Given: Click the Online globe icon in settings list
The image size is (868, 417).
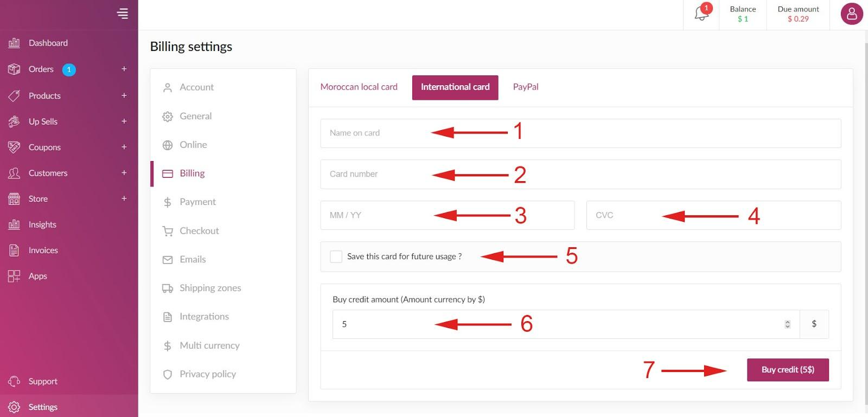Looking at the screenshot, I should (x=168, y=145).
